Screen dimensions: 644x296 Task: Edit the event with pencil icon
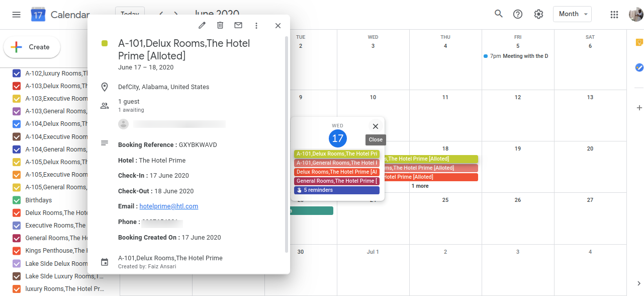pos(202,25)
